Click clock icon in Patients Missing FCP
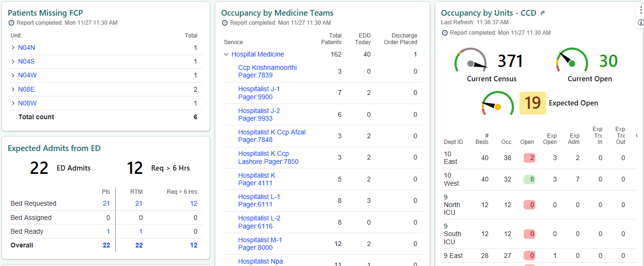 coord(11,23)
